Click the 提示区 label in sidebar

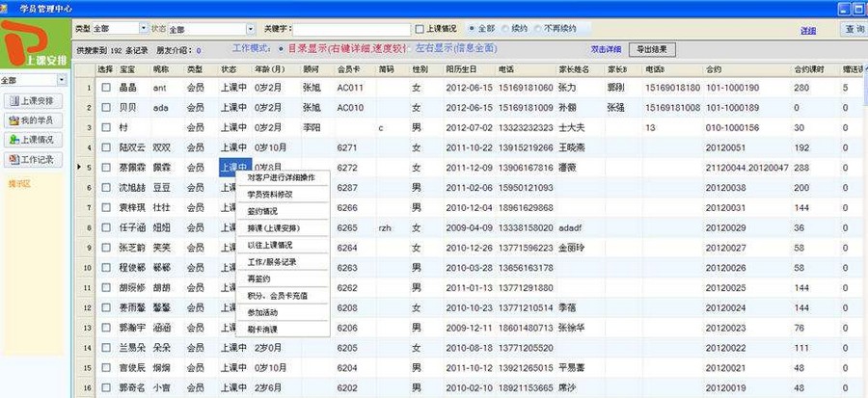(19, 184)
